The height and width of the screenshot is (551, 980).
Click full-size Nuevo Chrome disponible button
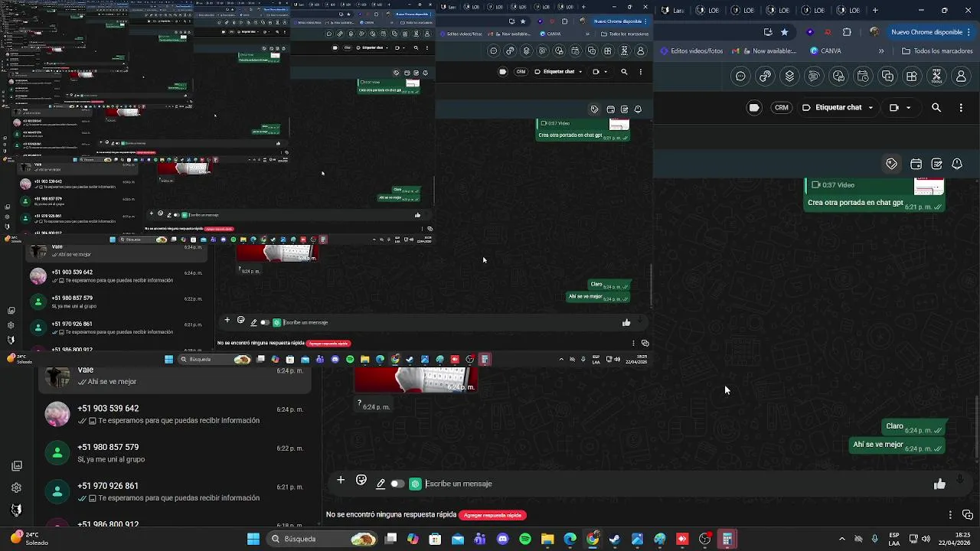coord(926,32)
